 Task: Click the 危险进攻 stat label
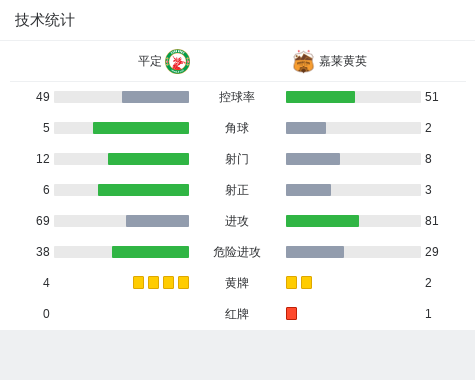(237, 252)
